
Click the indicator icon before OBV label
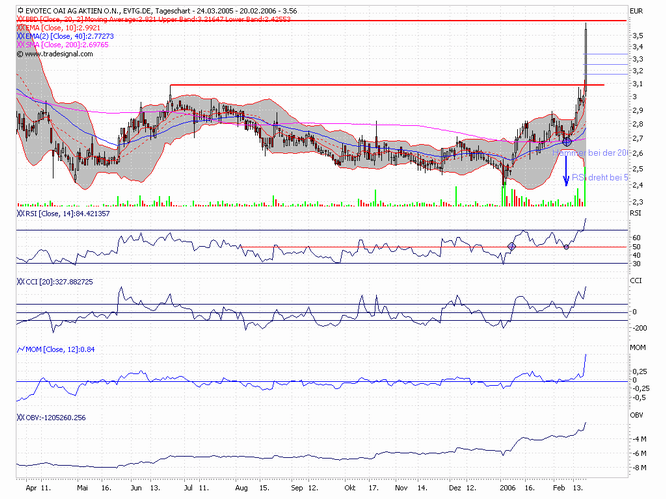(x=21, y=418)
